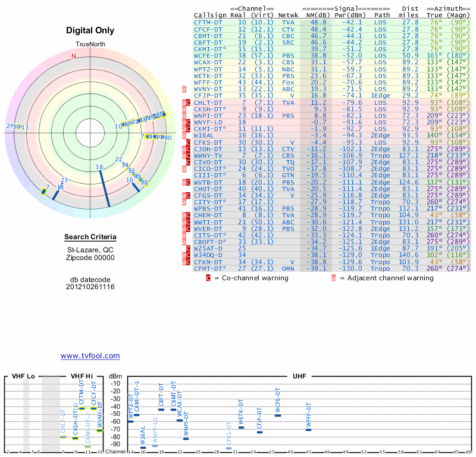Click channel 23 label on radar plot
The image size is (476, 457).
(64, 180)
